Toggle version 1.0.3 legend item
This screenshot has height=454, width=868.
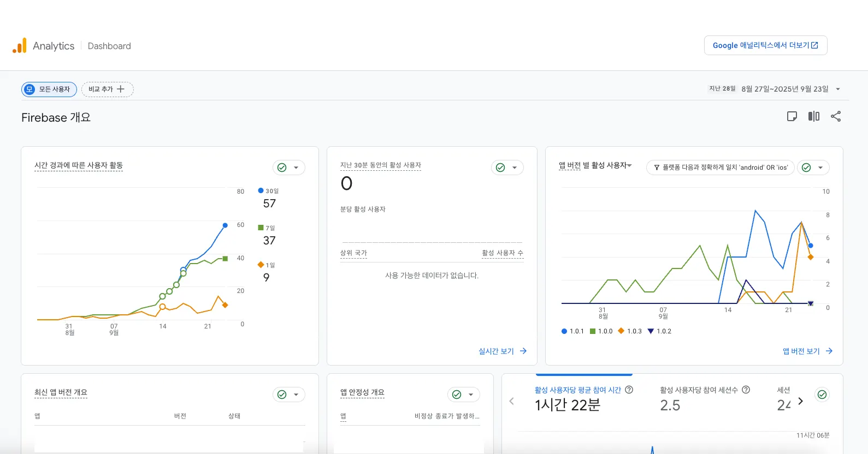[630, 331]
